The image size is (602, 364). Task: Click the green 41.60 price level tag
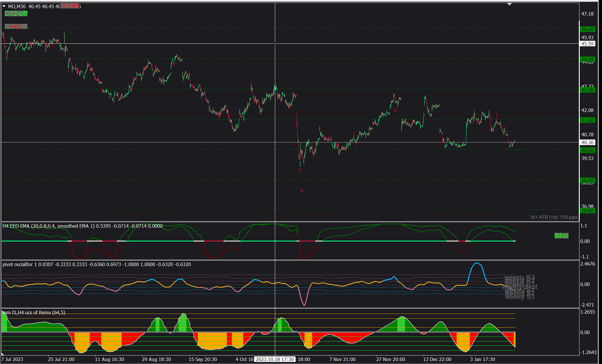coord(587,120)
